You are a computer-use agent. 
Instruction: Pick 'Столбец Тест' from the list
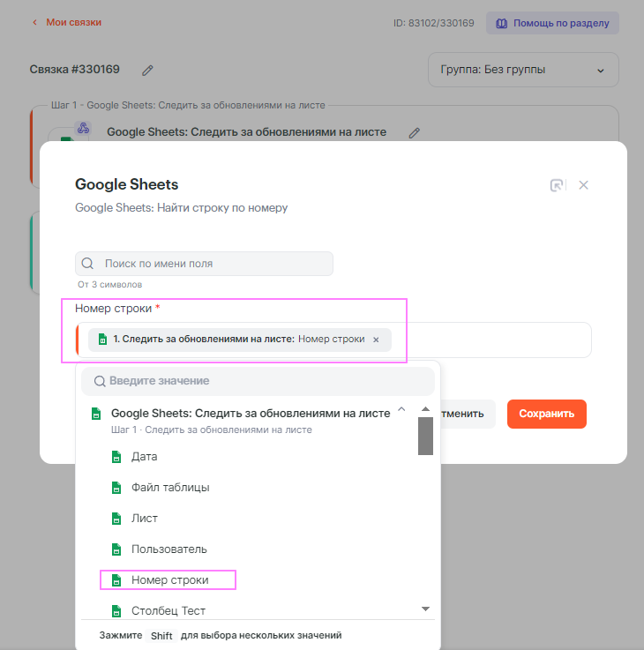[x=168, y=610]
